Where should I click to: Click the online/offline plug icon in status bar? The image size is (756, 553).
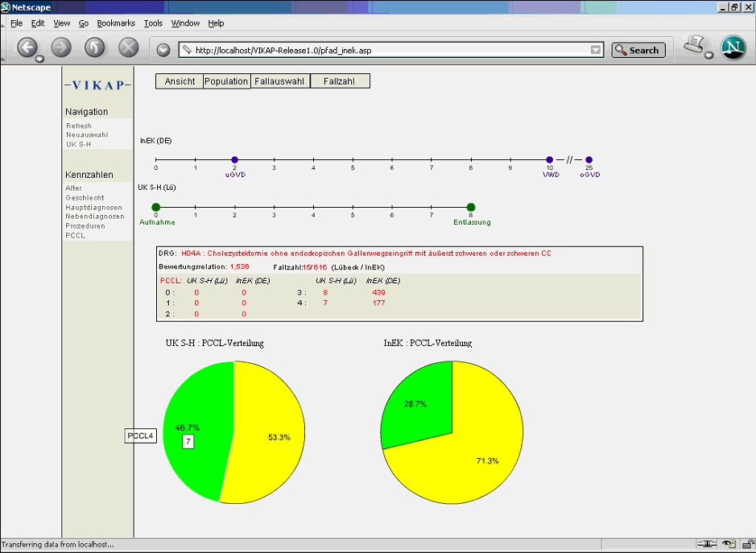coord(707,545)
